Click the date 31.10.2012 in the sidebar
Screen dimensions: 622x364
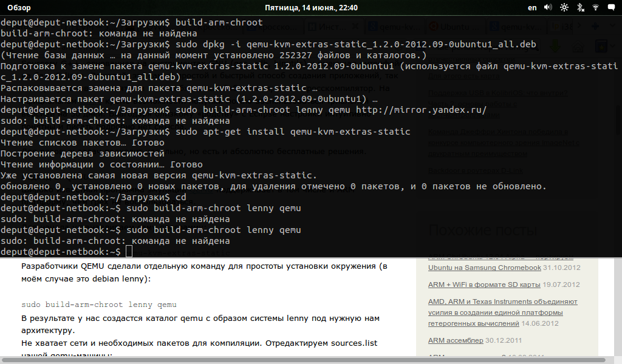562,268
